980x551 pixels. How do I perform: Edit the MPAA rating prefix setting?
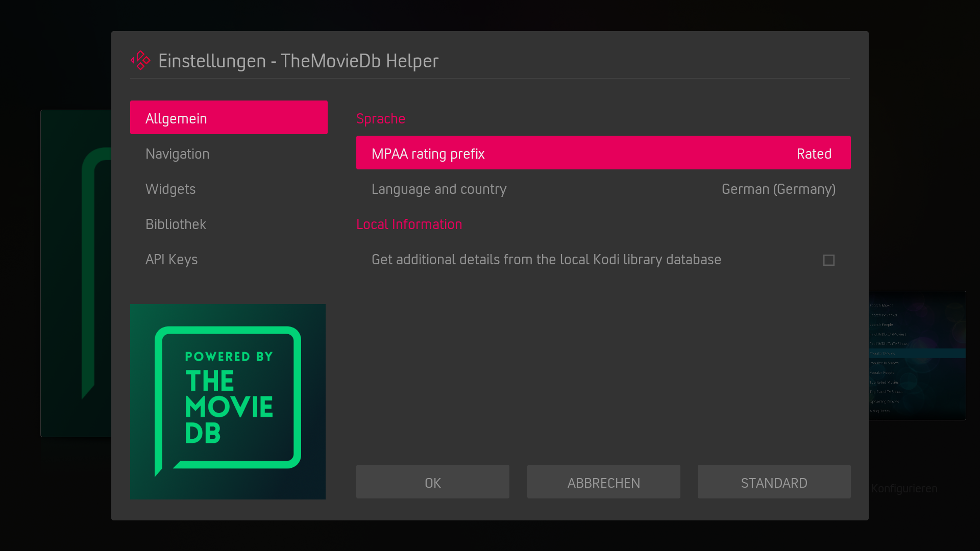click(603, 153)
